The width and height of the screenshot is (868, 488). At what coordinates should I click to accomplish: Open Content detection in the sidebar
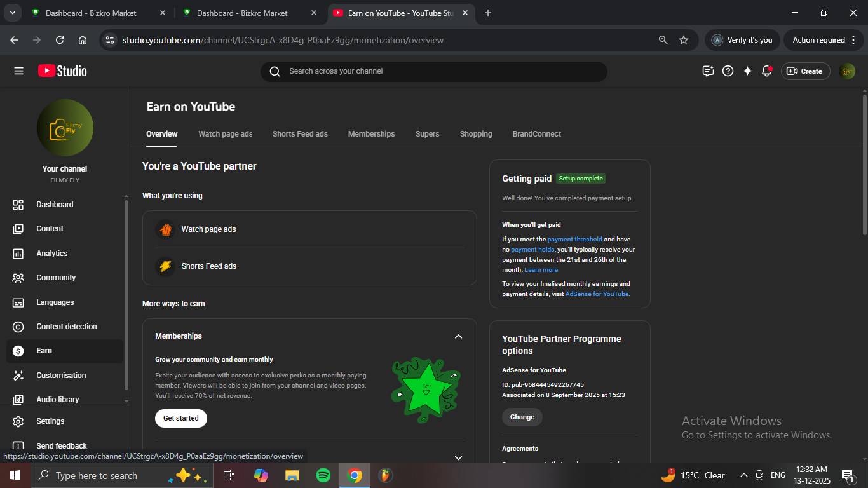66,327
